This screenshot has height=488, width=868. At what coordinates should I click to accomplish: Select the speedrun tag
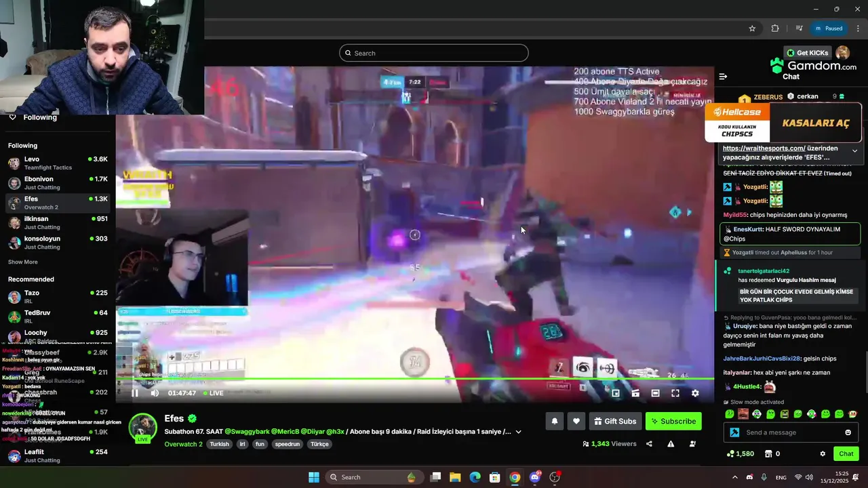point(286,445)
